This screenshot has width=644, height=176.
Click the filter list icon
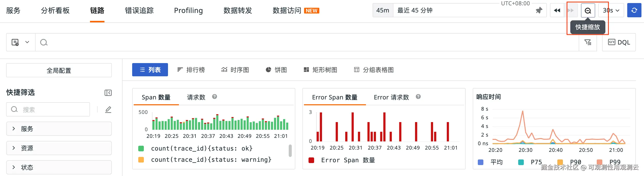coord(588,42)
